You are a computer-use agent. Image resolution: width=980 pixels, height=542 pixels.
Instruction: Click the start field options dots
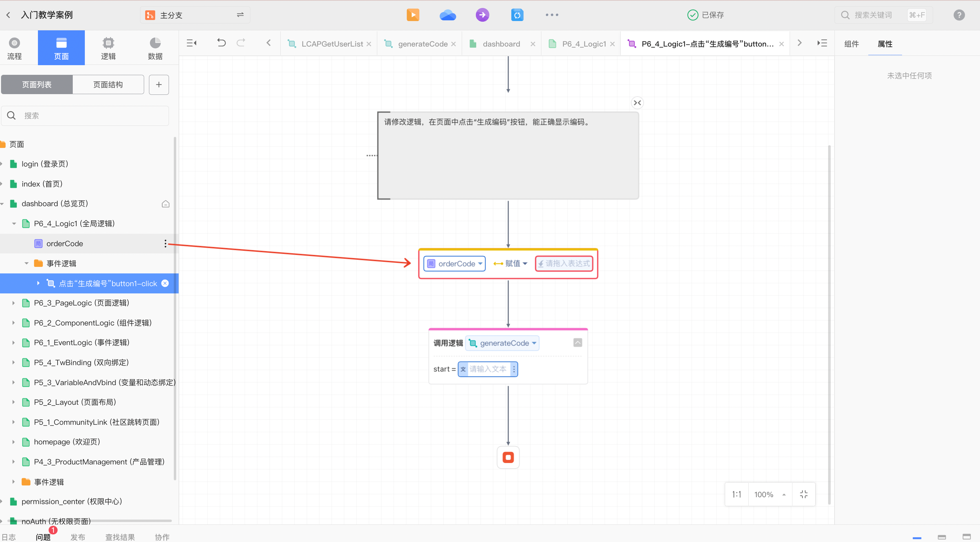[x=513, y=369]
